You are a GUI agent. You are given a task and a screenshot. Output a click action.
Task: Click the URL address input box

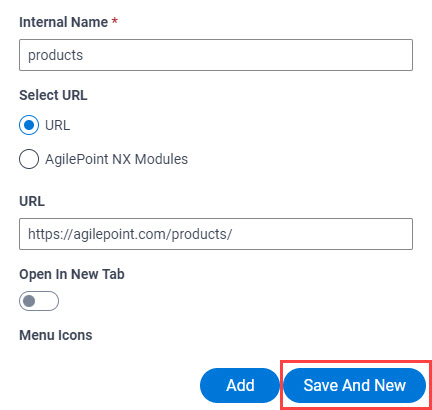216,234
